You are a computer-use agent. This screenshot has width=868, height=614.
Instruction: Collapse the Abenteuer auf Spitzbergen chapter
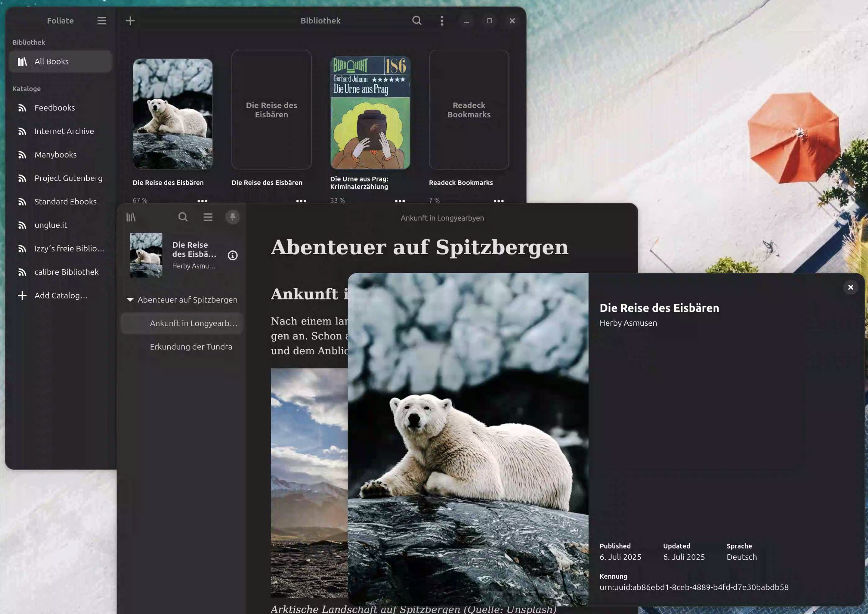coord(130,300)
